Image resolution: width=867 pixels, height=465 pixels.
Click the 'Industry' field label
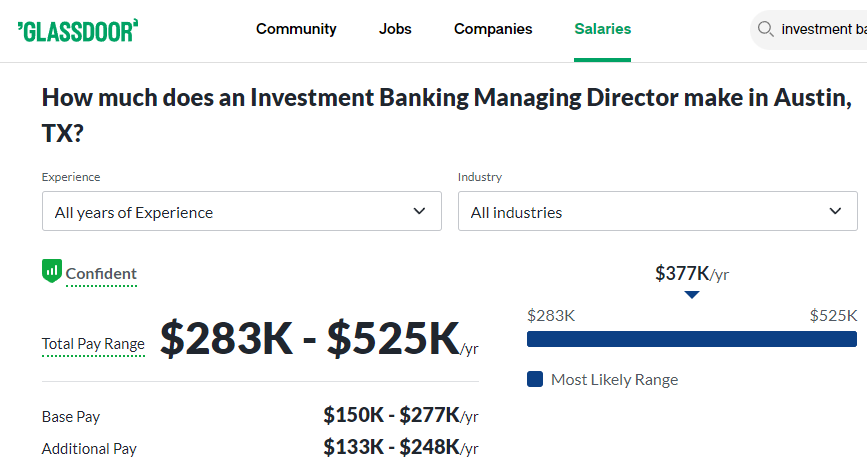pos(480,177)
